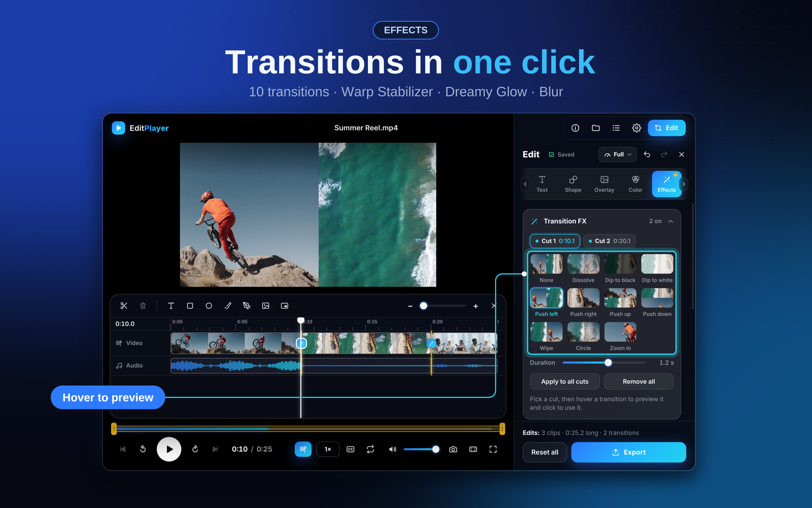Enter fullscreen mode
The height and width of the screenshot is (508, 812).
click(x=493, y=449)
